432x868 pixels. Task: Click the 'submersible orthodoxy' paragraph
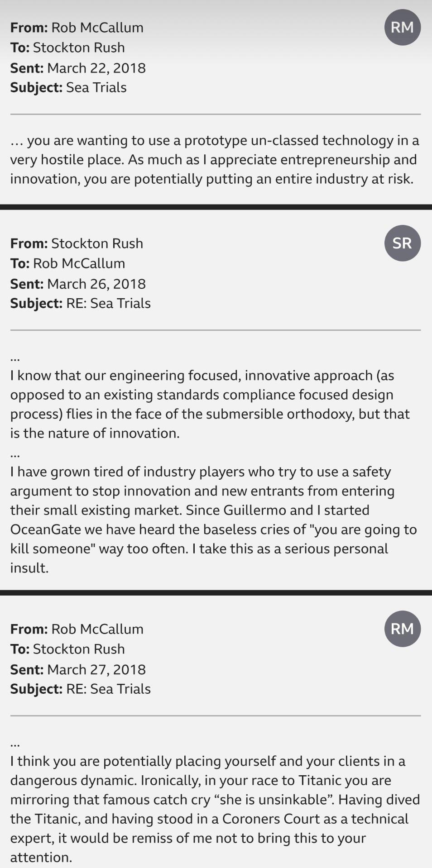pos(210,404)
